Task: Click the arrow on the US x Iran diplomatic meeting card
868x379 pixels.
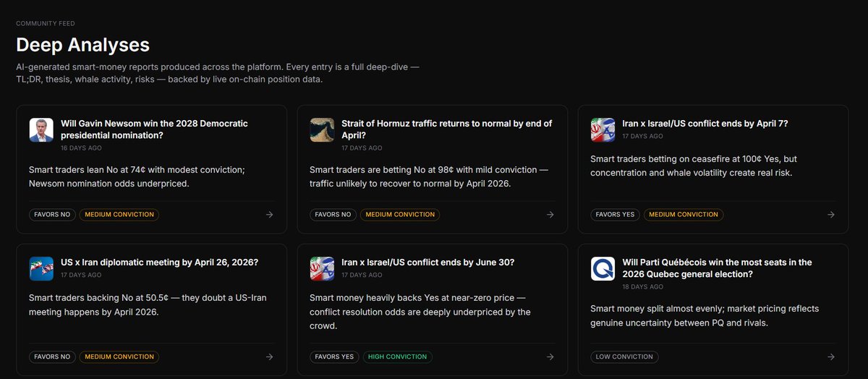Action: coord(269,357)
